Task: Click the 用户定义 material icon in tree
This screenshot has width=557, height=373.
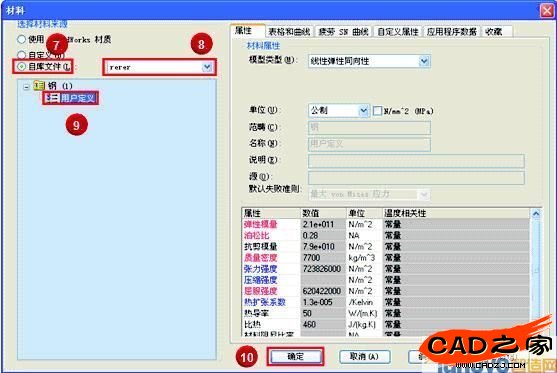Action: [x=52, y=98]
